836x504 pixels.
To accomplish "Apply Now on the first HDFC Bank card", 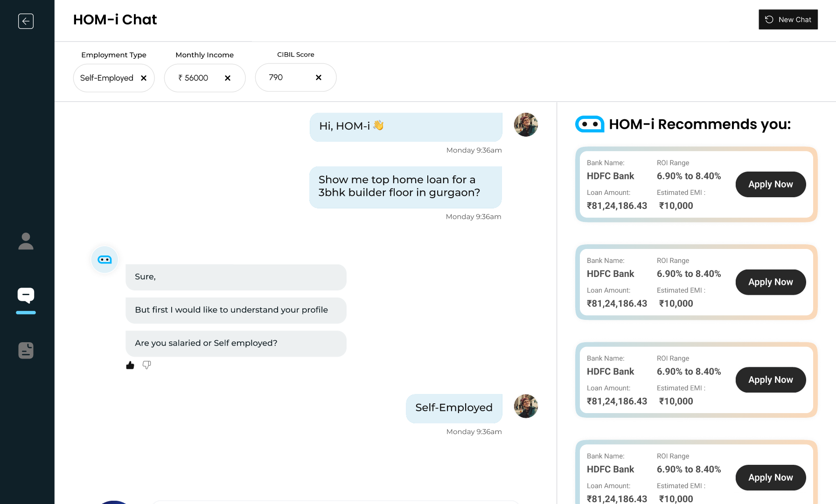I will point(771,184).
